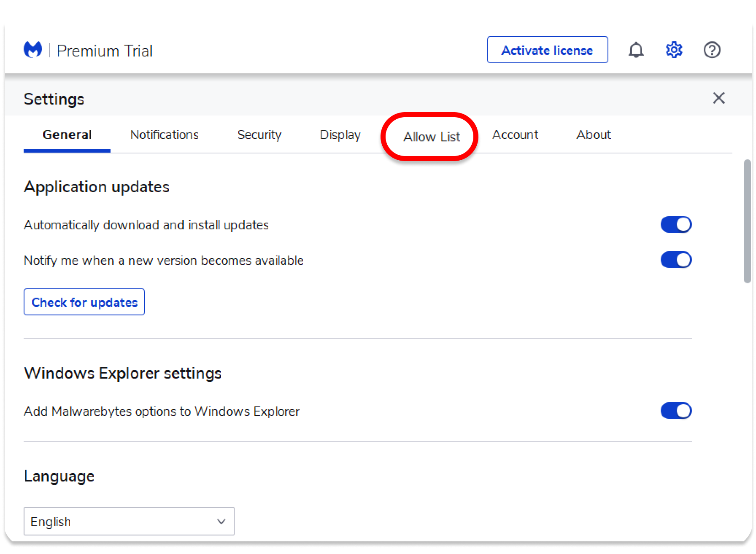Select the Security tab
This screenshot has width=756, height=554.
click(x=259, y=135)
